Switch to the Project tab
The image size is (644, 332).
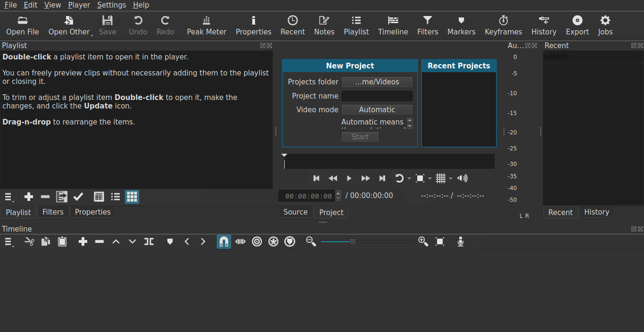pos(331,212)
